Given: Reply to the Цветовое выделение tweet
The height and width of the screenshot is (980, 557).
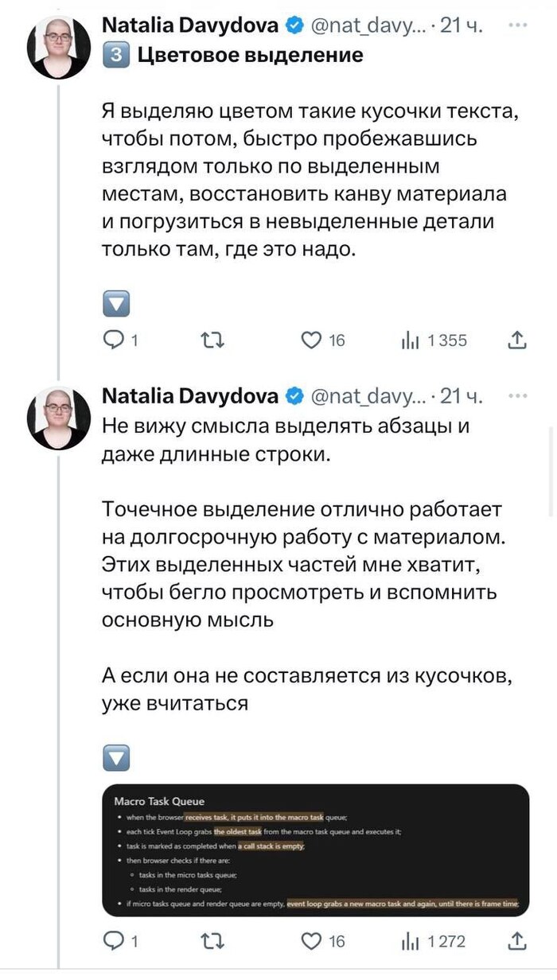Looking at the screenshot, I should (115, 340).
